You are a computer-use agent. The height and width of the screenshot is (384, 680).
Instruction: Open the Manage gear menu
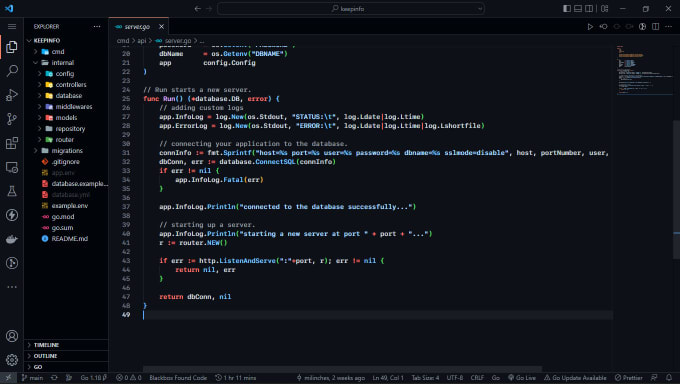click(12, 360)
